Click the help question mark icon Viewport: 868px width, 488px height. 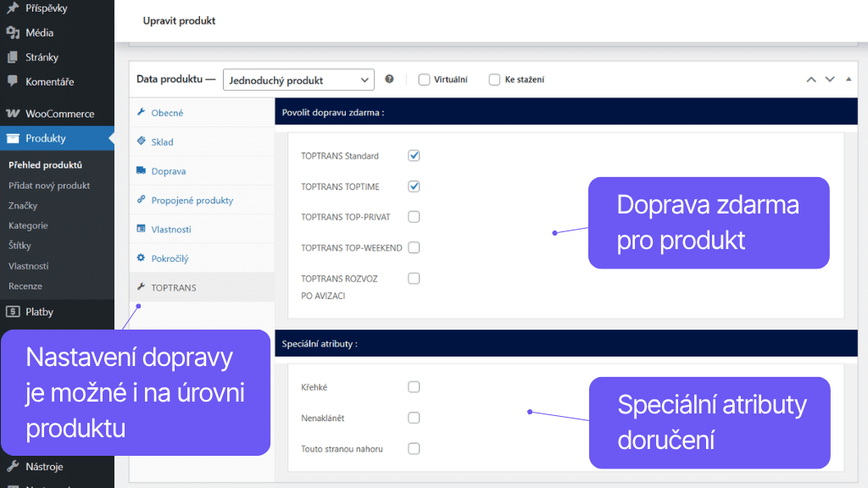[x=389, y=78]
